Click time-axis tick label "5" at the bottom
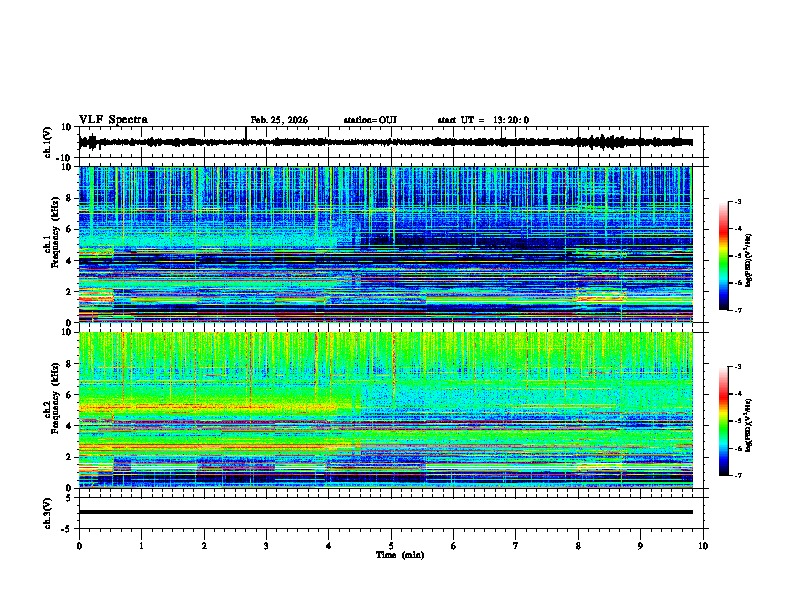This screenshot has height=612, width=792. tap(391, 546)
